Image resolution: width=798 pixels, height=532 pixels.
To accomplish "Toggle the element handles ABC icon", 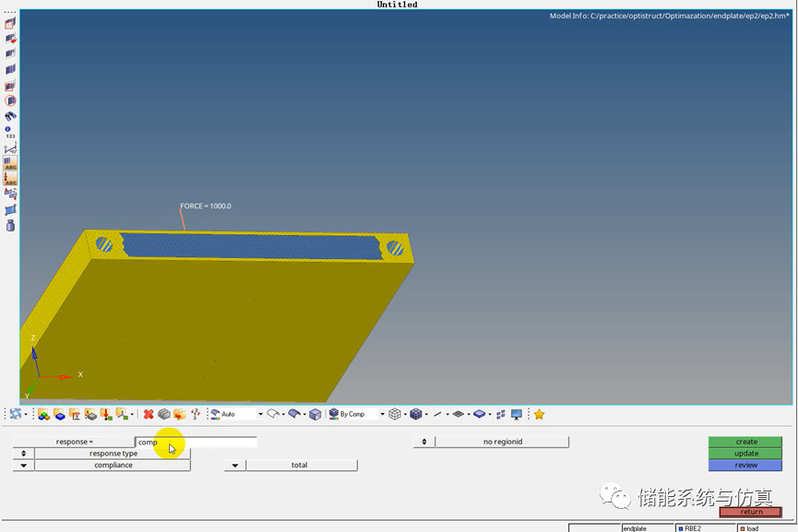I will pyautogui.click(x=10, y=163).
